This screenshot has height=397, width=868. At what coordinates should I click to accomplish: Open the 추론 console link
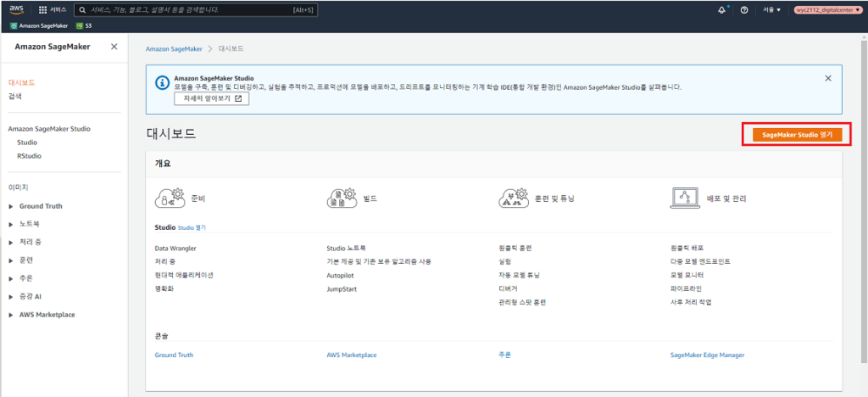tap(504, 355)
